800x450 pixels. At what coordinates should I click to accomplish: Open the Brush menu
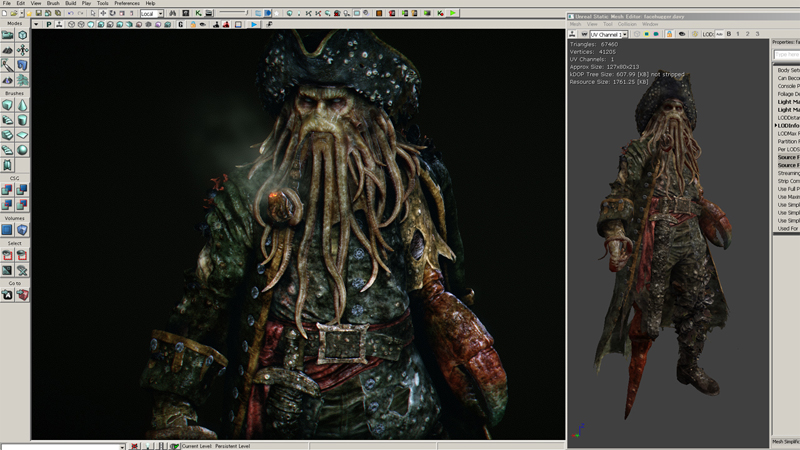pyautogui.click(x=53, y=3)
